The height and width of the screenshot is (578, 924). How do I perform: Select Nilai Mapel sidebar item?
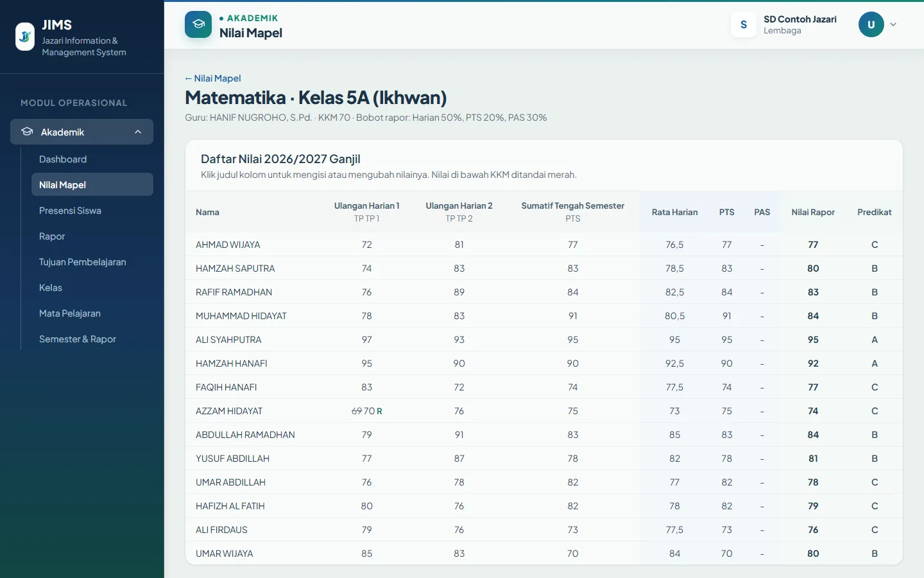point(92,184)
